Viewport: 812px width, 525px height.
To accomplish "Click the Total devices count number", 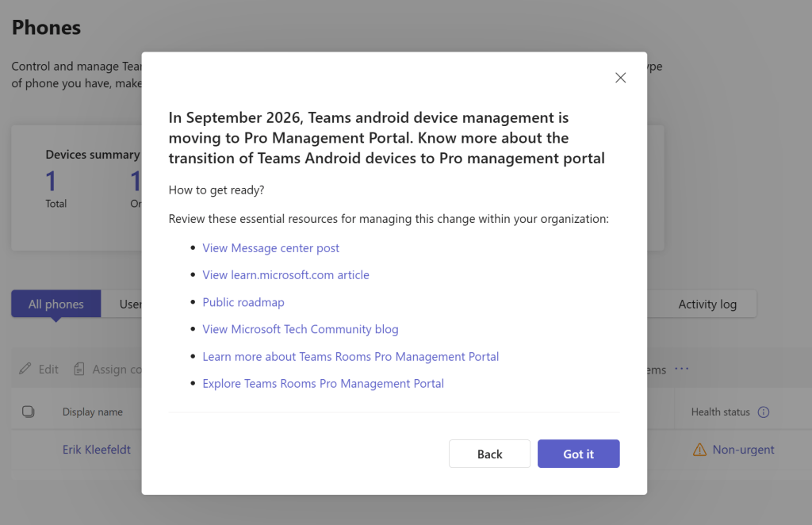I will click(x=51, y=182).
